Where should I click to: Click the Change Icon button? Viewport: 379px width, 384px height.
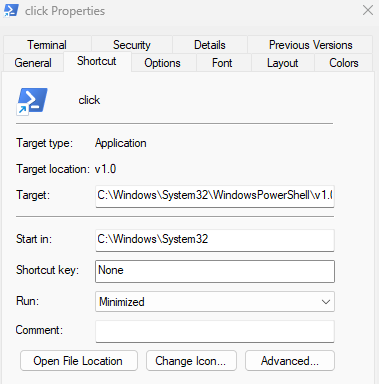click(x=191, y=361)
